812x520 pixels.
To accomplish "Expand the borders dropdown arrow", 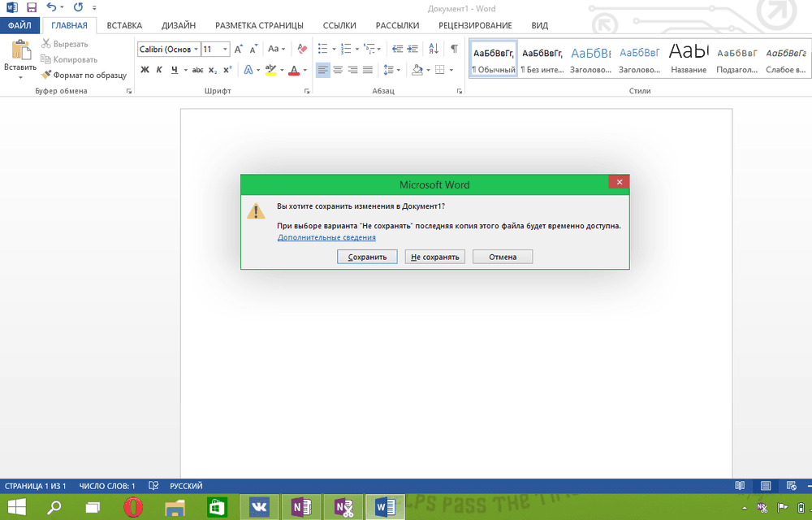I will pos(451,70).
